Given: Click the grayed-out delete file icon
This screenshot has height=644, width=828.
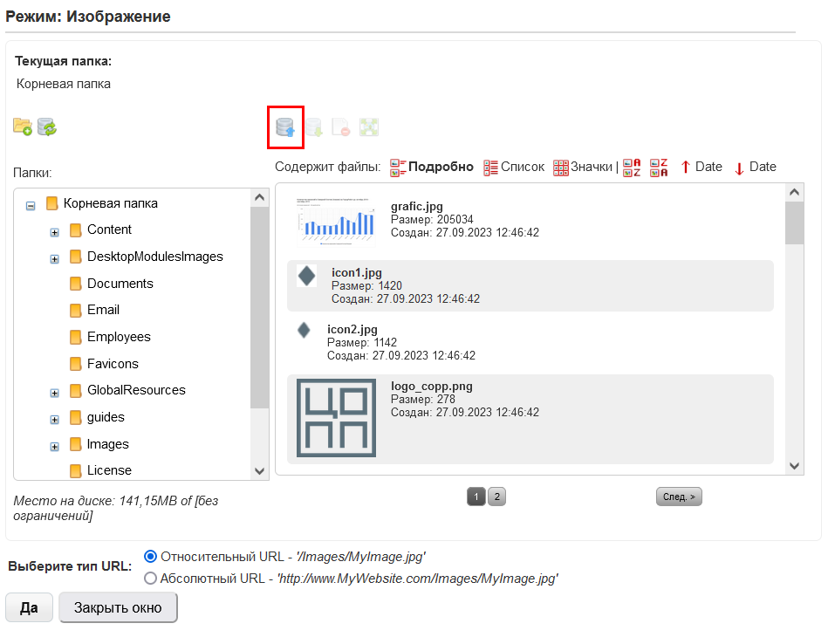Looking at the screenshot, I should point(341,127).
